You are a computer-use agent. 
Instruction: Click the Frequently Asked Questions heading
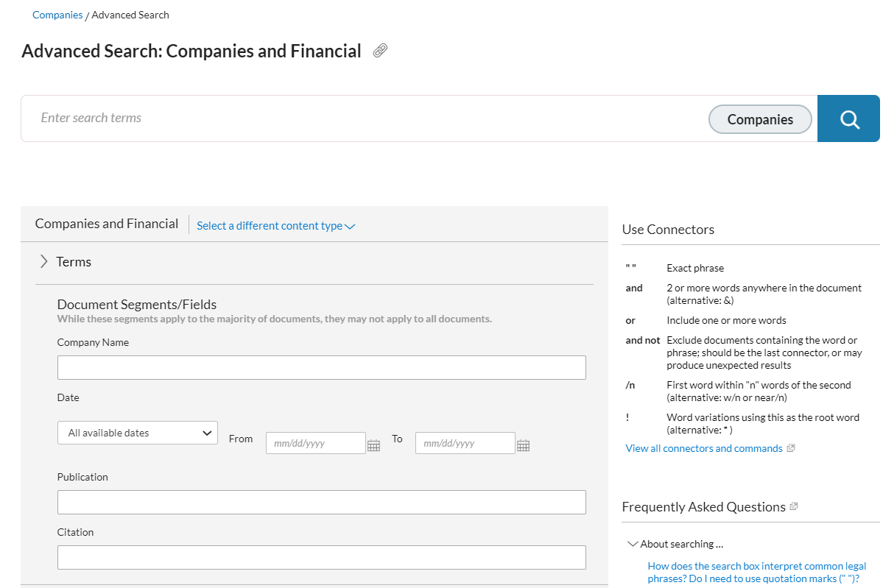[703, 507]
